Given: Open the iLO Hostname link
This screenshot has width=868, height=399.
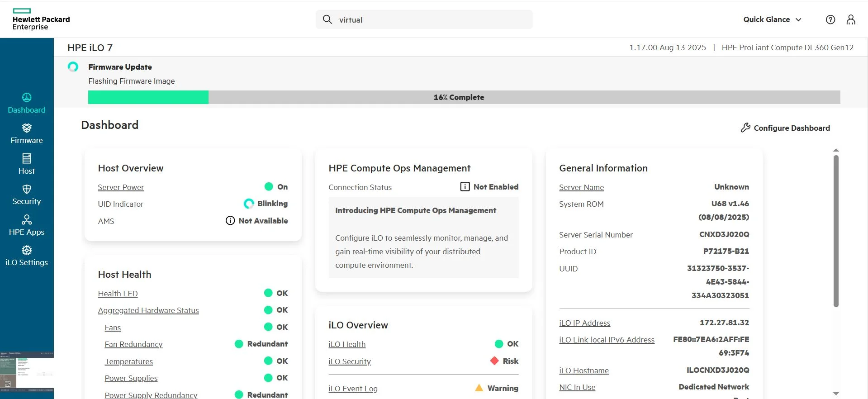Looking at the screenshot, I should pyautogui.click(x=584, y=370).
